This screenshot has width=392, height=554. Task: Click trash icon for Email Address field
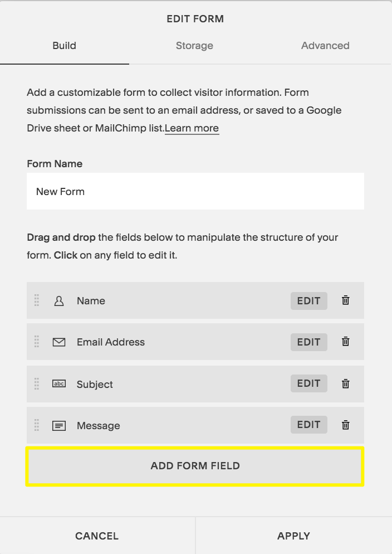345,342
